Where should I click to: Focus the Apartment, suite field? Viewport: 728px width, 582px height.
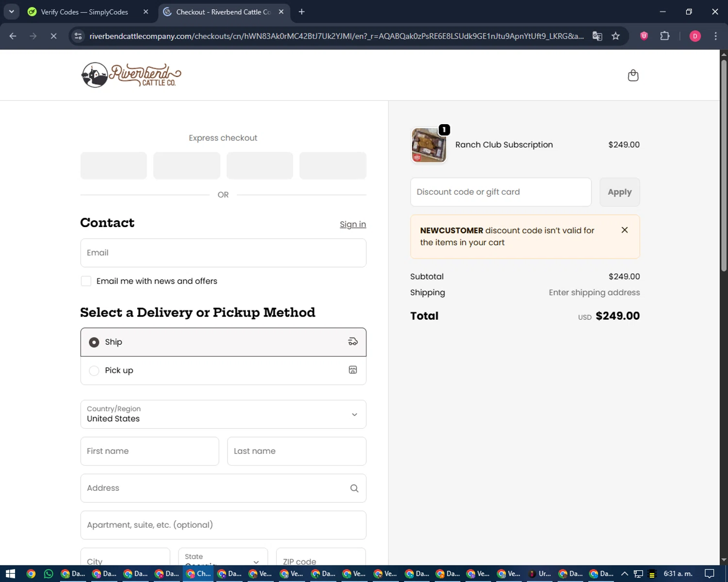(223, 525)
